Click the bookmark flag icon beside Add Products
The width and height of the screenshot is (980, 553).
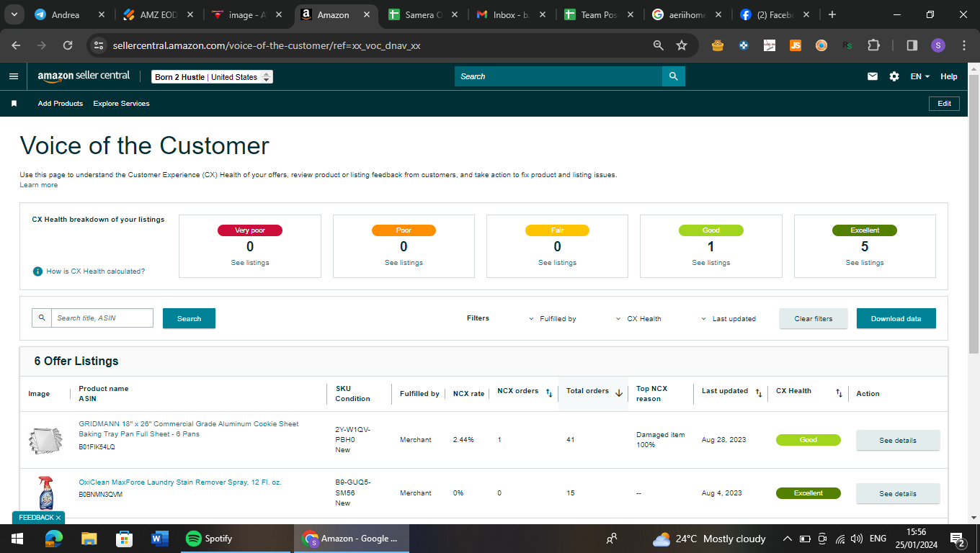(x=14, y=104)
